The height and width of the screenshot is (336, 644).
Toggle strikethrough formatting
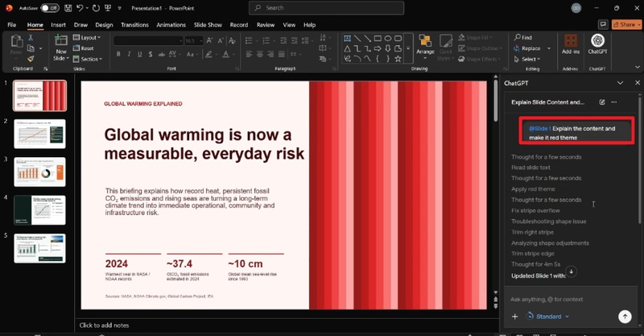point(162,54)
